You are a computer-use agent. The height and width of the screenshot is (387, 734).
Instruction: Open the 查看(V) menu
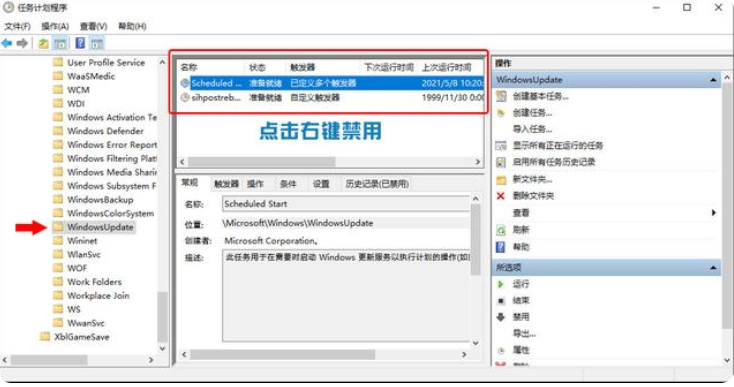pyautogui.click(x=93, y=26)
